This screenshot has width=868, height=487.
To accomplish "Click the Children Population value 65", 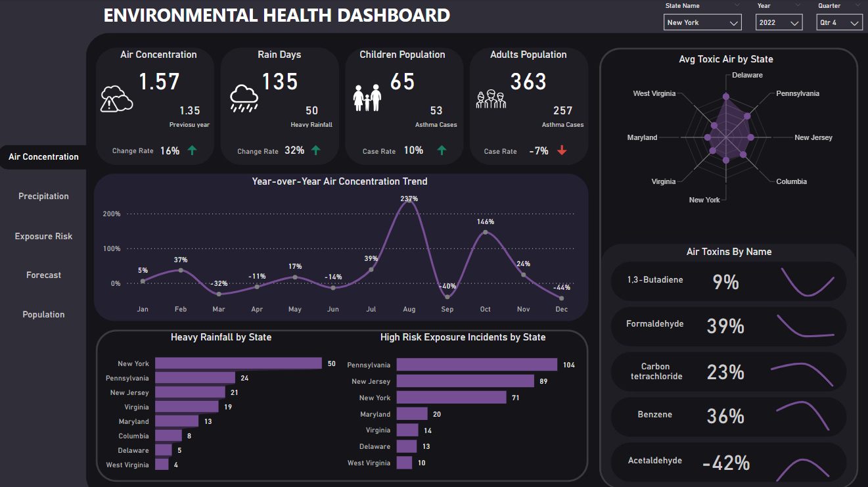I will (x=403, y=81).
